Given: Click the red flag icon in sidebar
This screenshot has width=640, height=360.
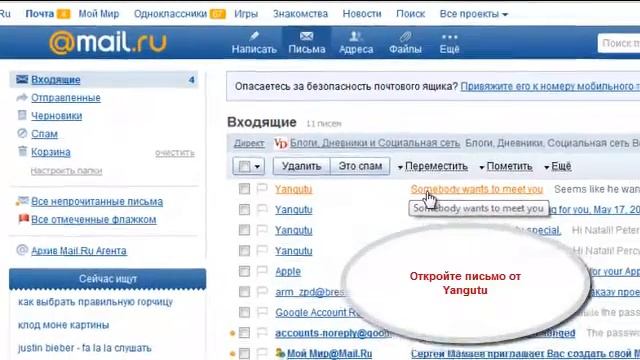Looking at the screenshot, I should 23,219.
